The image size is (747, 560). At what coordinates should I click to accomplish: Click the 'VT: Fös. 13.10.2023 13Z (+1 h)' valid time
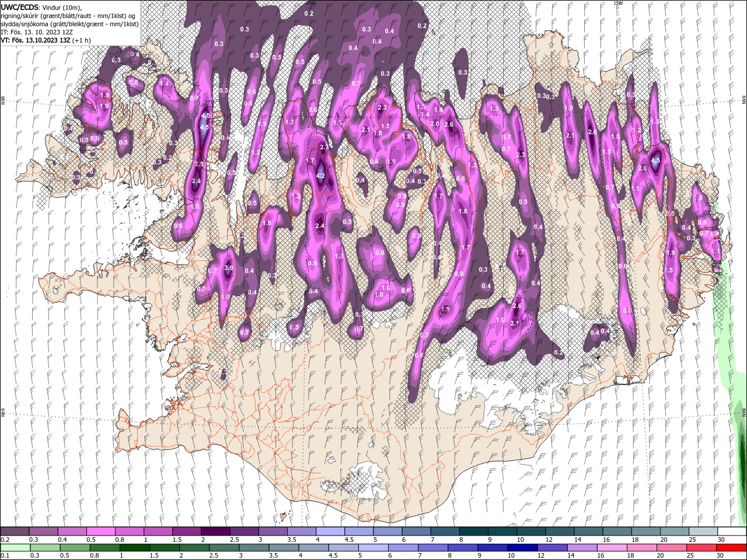[x=46, y=40]
